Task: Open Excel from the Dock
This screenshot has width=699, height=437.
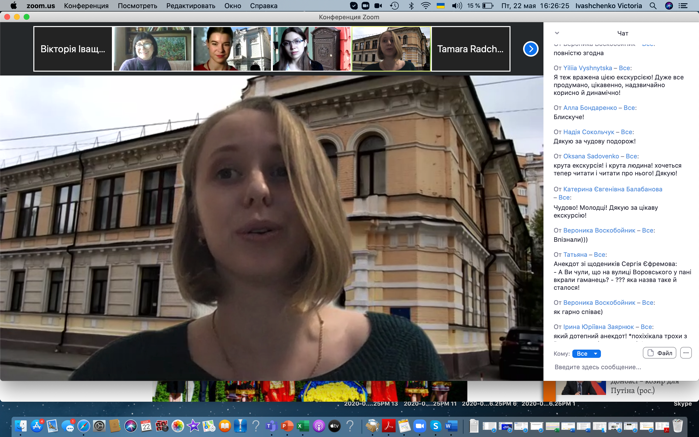Action: click(x=303, y=426)
